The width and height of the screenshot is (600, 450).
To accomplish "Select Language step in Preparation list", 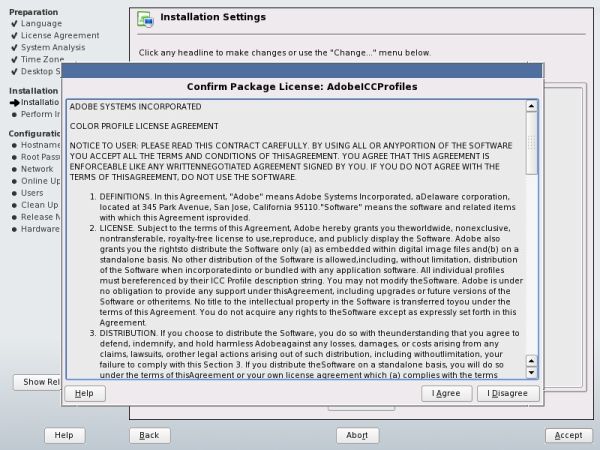I will (41, 23).
